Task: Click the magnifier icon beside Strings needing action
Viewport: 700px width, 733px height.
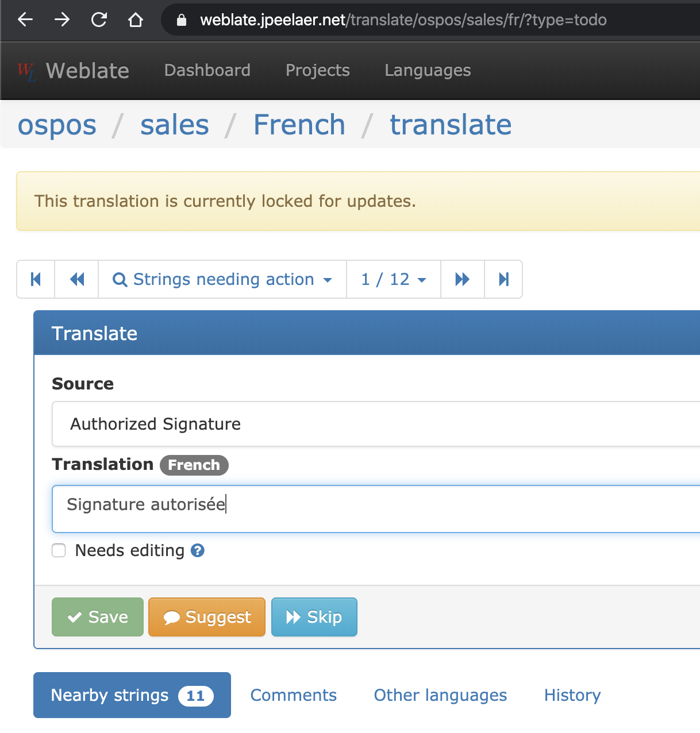Action: (120, 279)
